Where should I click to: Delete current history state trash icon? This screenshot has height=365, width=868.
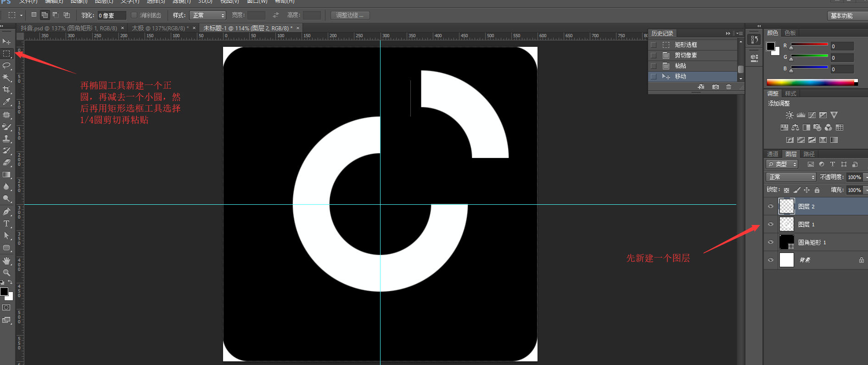(728, 87)
